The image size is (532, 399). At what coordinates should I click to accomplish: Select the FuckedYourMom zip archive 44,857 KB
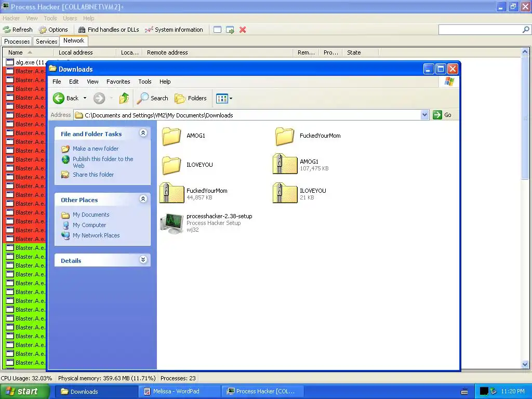(171, 193)
